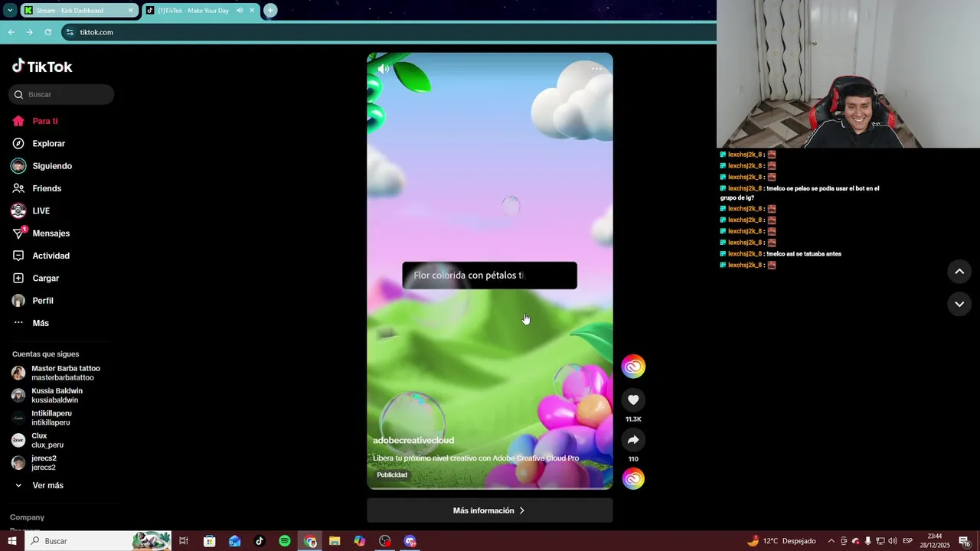Viewport: 980px width, 551px height.
Task: Mute the video with the speaker icon
Action: [384, 69]
